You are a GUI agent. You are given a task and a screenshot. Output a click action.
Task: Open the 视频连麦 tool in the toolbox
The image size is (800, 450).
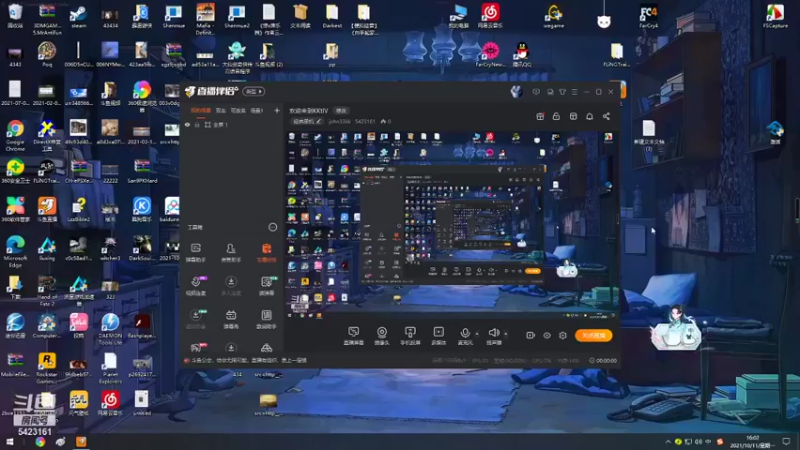(x=195, y=286)
